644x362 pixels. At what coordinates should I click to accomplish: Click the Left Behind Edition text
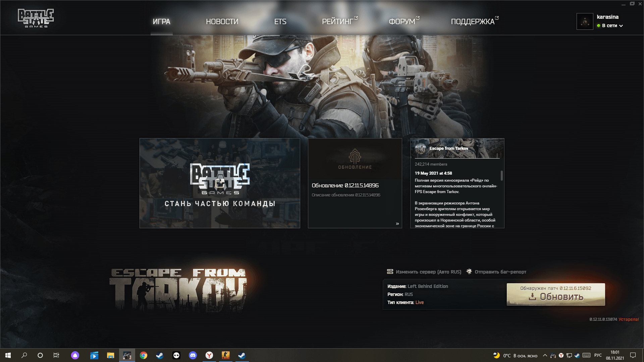428,286
